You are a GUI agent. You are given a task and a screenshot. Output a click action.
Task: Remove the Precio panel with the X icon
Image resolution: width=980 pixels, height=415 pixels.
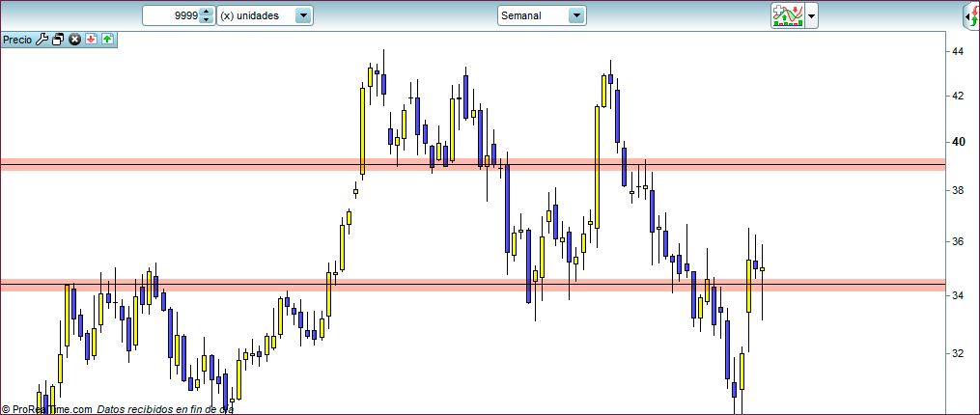point(74,40)
